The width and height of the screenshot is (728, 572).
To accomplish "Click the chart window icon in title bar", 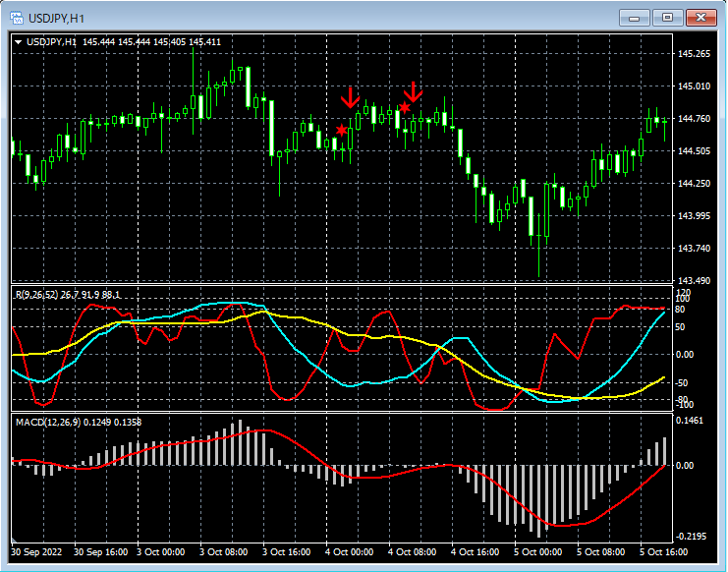I will [17, 18].
